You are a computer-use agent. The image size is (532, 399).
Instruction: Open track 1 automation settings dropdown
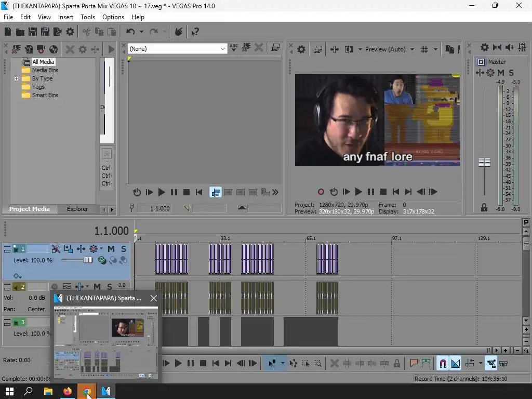click(101, 249)
